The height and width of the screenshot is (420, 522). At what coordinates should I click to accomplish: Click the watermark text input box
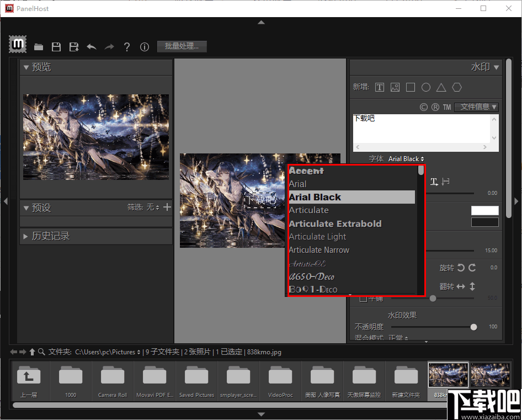(422, 129)
